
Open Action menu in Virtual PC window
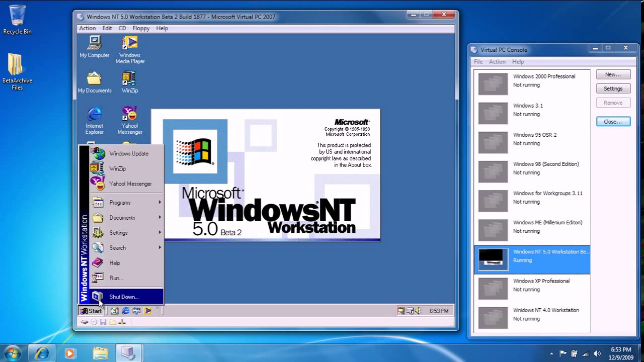(x=87, y=28)
